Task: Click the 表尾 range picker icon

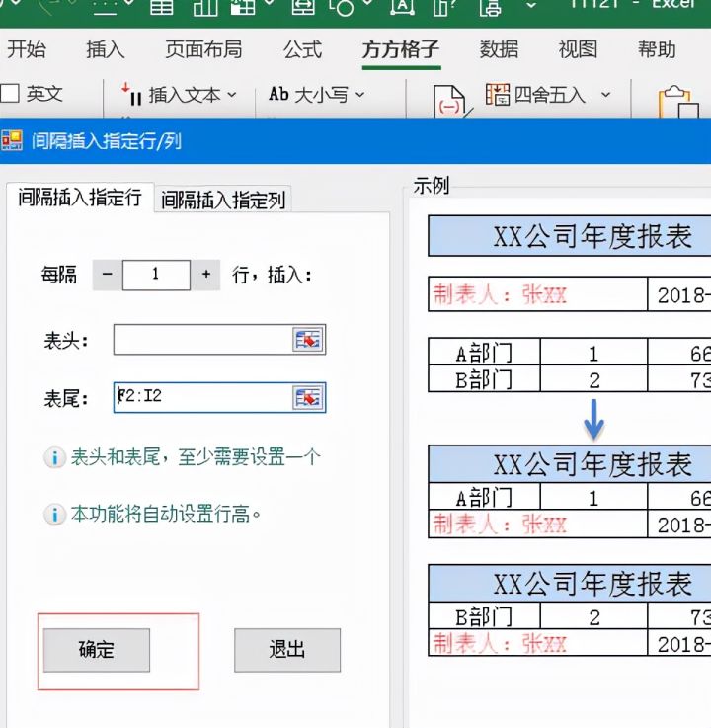Action: click(308, 397)
